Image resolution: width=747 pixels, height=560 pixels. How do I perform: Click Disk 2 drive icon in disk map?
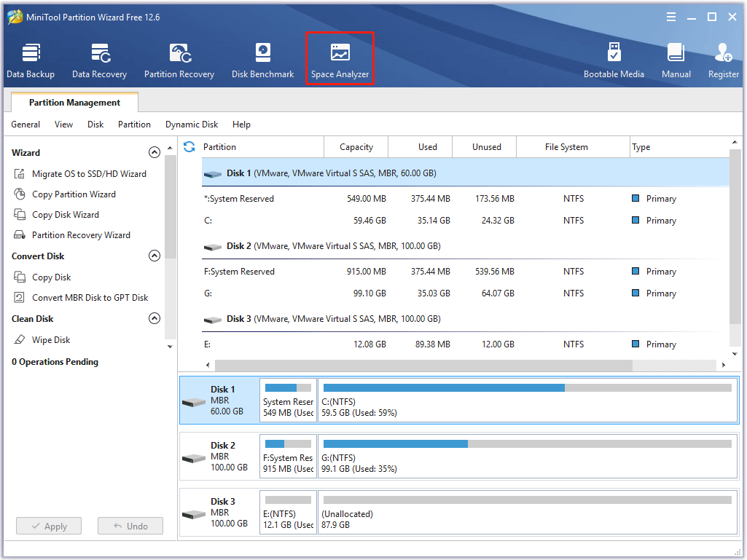coord(194,459)
